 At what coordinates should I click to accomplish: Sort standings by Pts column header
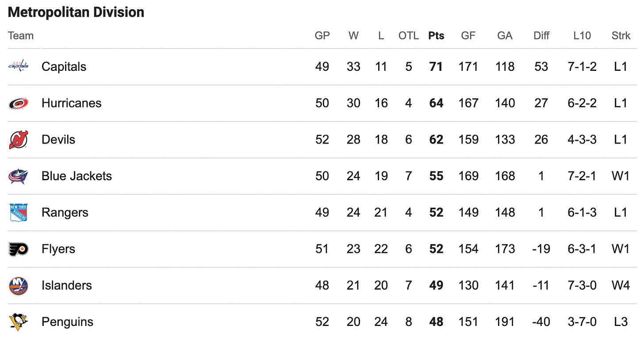[x=436, y=36]
